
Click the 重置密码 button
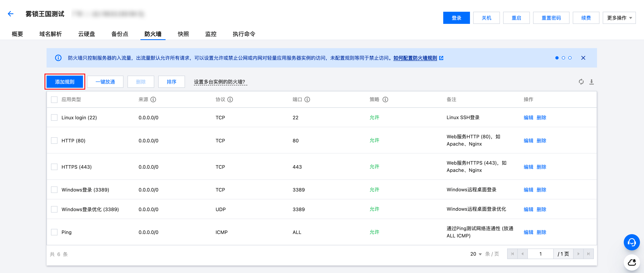[551, 18]
